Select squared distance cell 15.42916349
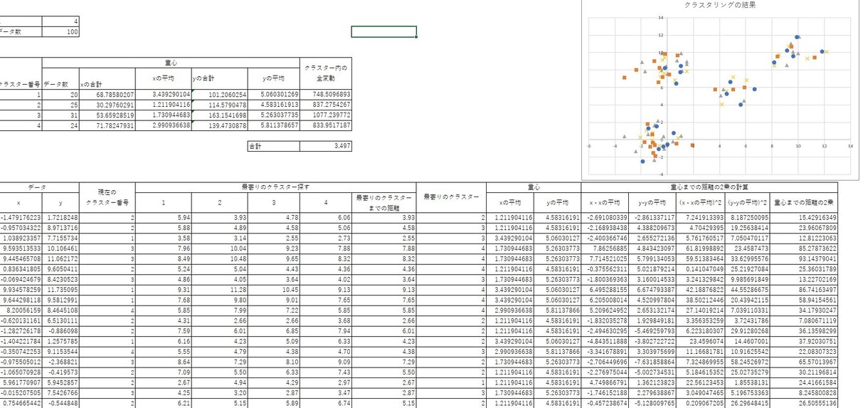This screenshot has height=408, width=868. coord(805,217)
